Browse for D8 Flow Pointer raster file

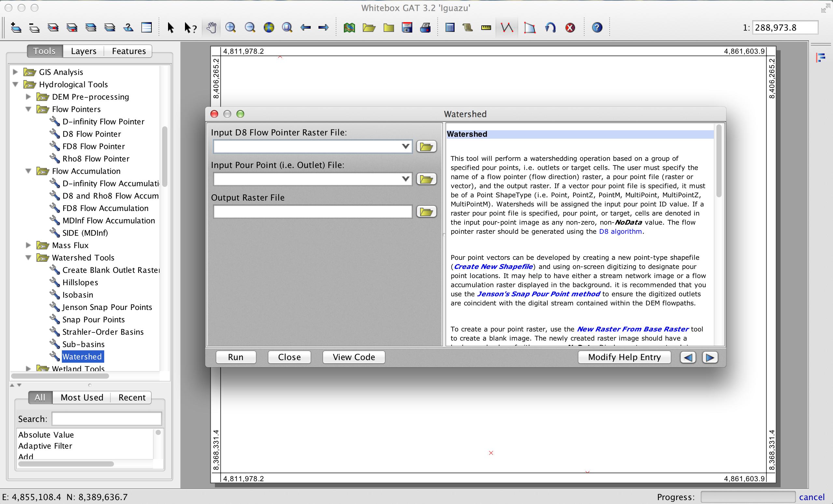tap(426, 147)
